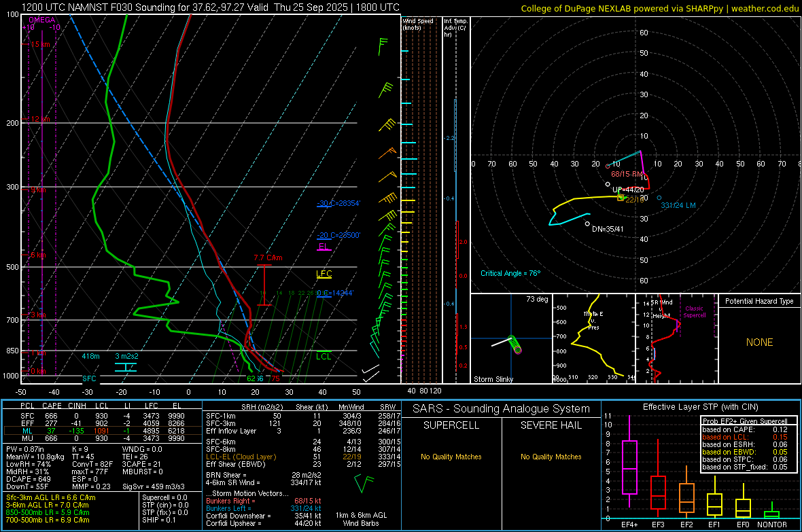Click the EF4+ magenta box plot
Viewport: 802px width, 532px height.
pyautogui.click(x=629, y=461)
